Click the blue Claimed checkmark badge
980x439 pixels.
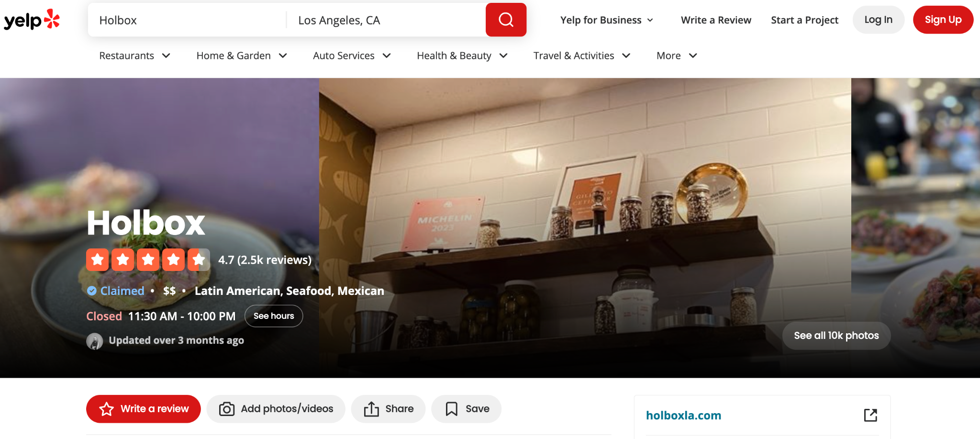click(x=92, y=291)
